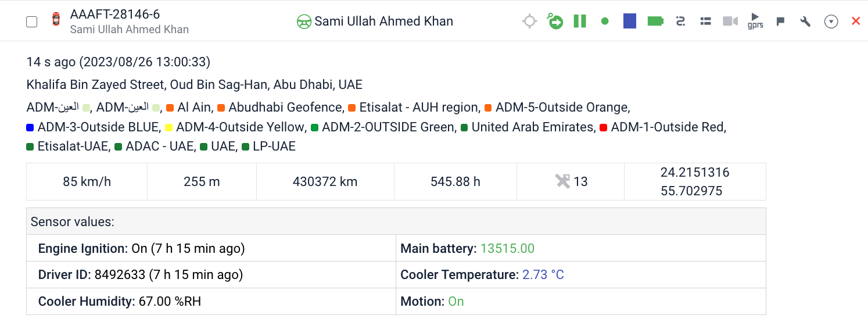Click driver name Sami Ullah Ahmed Khan
This screenshot has height=322, width=868.
point(383,22)
